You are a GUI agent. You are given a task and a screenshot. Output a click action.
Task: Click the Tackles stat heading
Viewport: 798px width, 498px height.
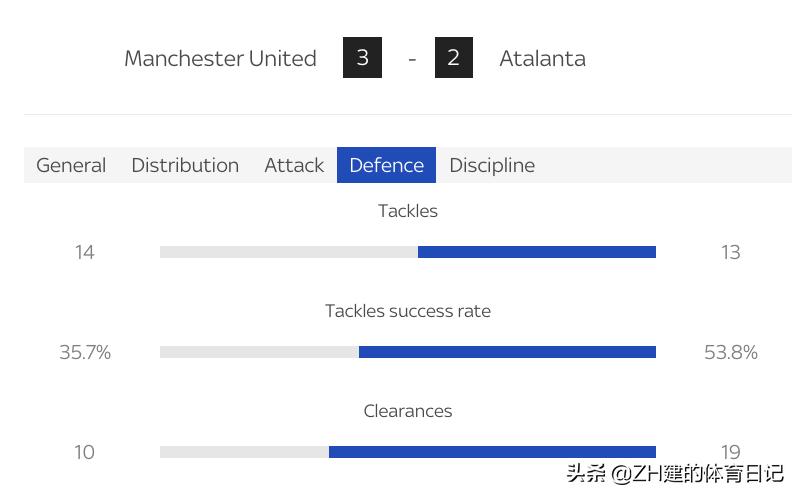(408, 211)
